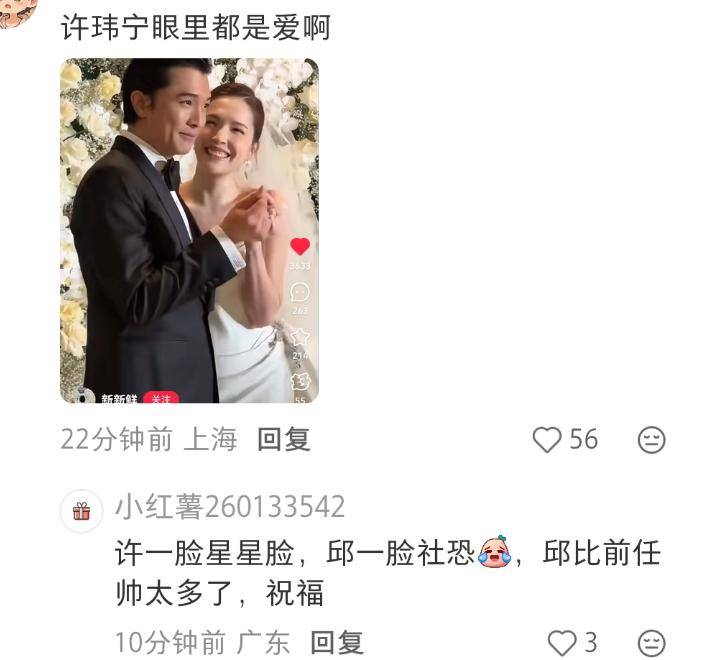Image resolution: width=705 pixels, height=660 pixels.
Task: Reply to the 10分钟前 广东 comment
Action: pyautogui.click(x=337, y=642)
